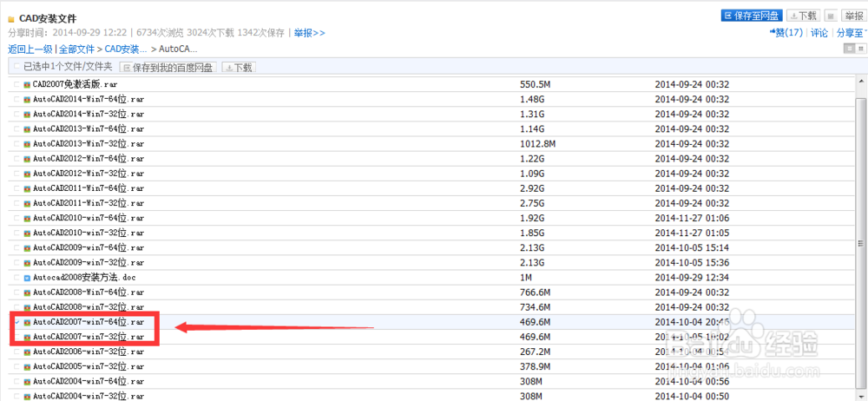Click the archive icon of AutoCAD2006-win7-32位.rar
Screen dimensions: 868x401
[x=27, y=352]
